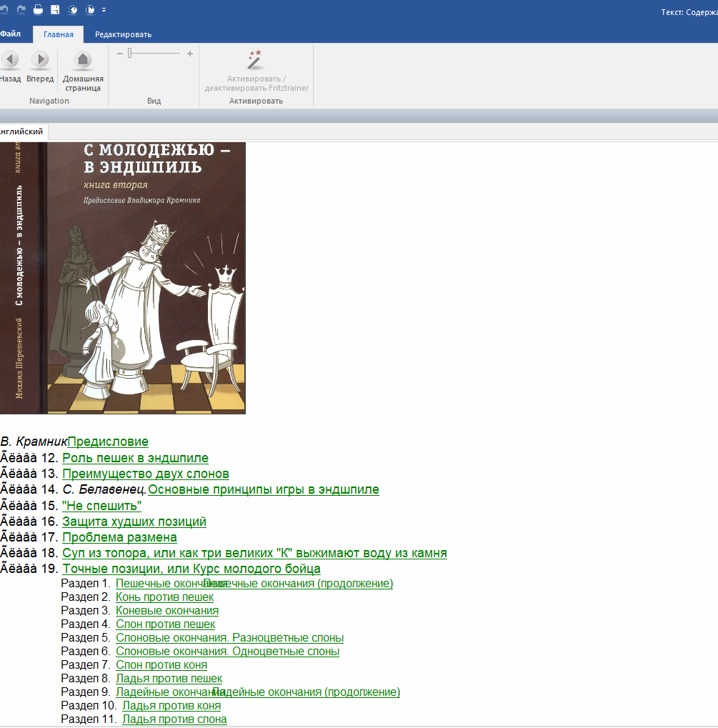718x728 pixels.
Task: Click the zoom slider handle in Вид
Action: [x=130, y=54]
